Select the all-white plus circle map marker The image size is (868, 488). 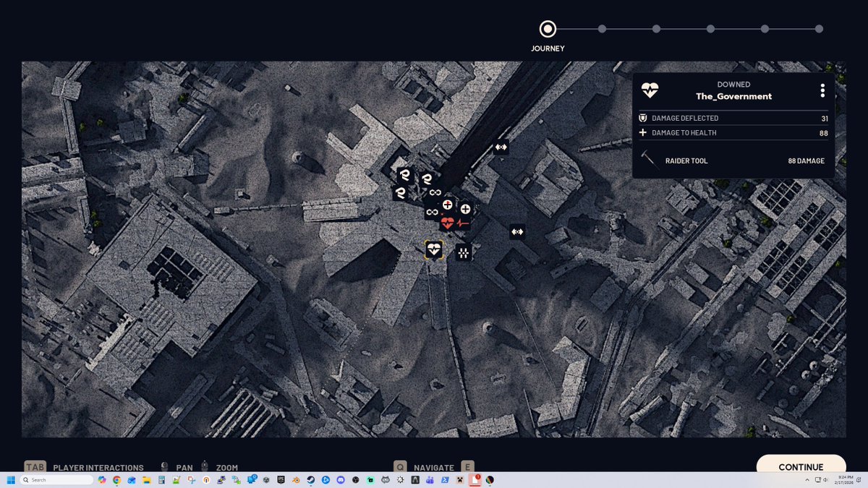[465, 209]
